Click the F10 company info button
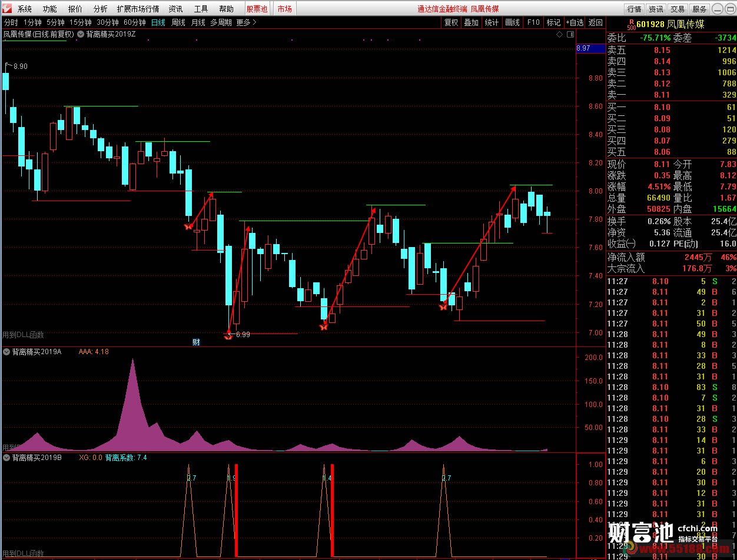 [x=533, y=22]
